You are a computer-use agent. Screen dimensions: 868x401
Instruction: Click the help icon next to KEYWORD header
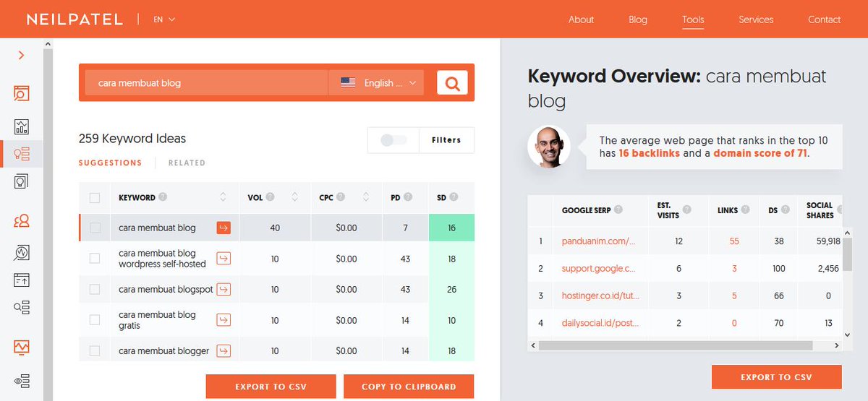pyautogui.click(x=163, y=197)
